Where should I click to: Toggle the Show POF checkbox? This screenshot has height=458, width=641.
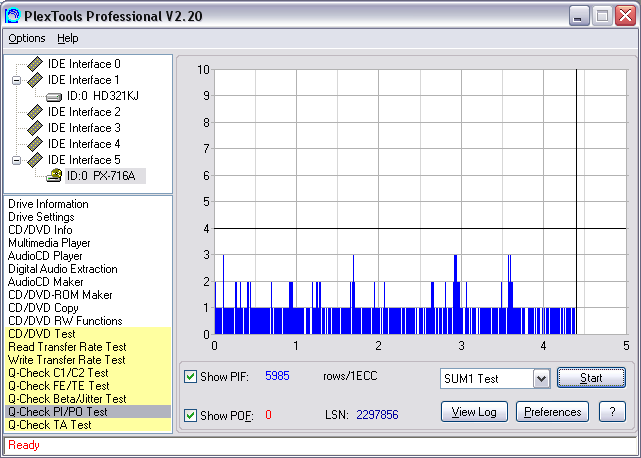pos(190,415)
